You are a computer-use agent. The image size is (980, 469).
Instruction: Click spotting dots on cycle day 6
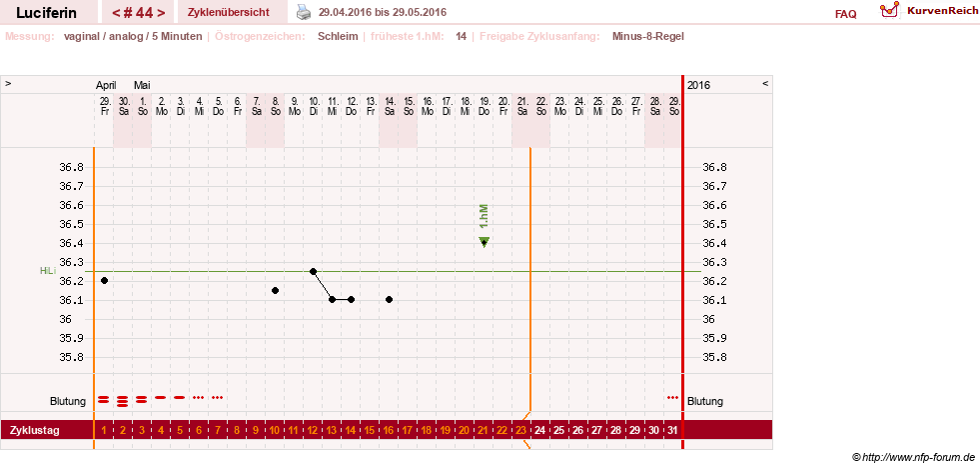[198, 397]
